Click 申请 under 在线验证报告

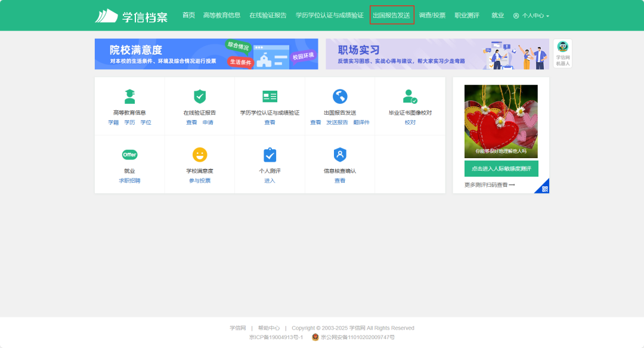[x=208, y=122]
